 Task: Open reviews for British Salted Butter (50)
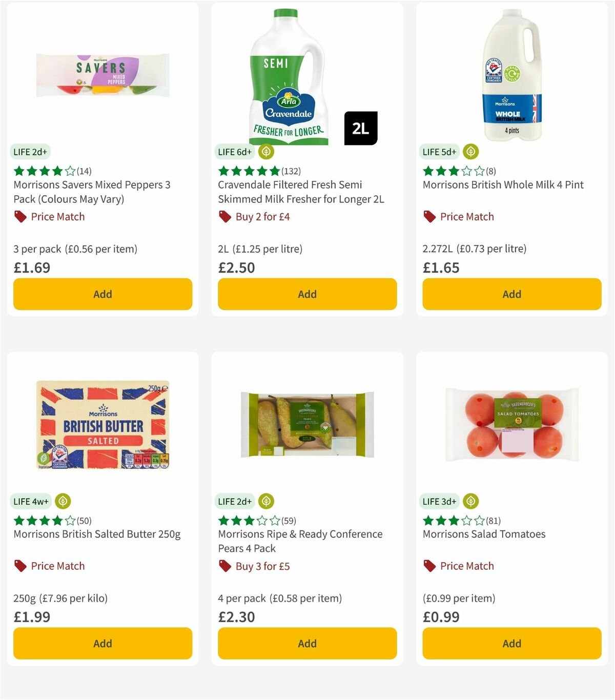pos(50,520)
